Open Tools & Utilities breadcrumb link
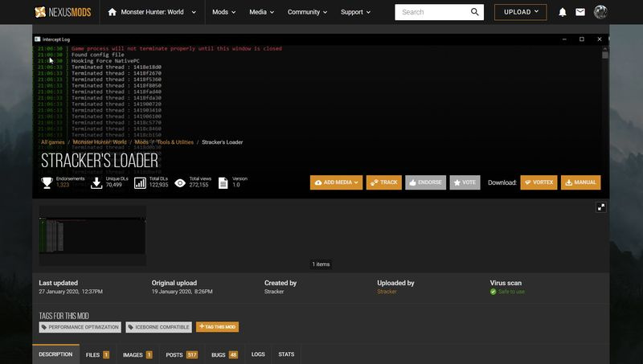The width and height of the screenshot is (643, 364). [175, 142]
